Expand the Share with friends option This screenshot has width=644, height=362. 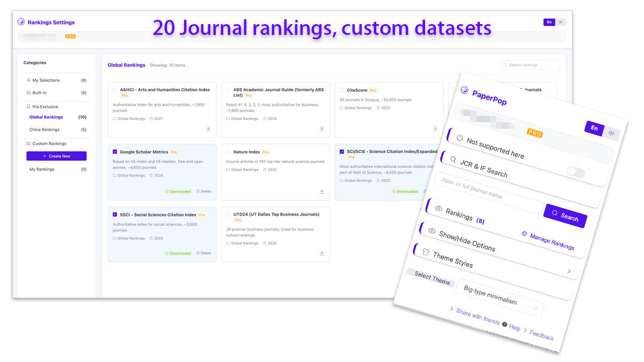452,308
